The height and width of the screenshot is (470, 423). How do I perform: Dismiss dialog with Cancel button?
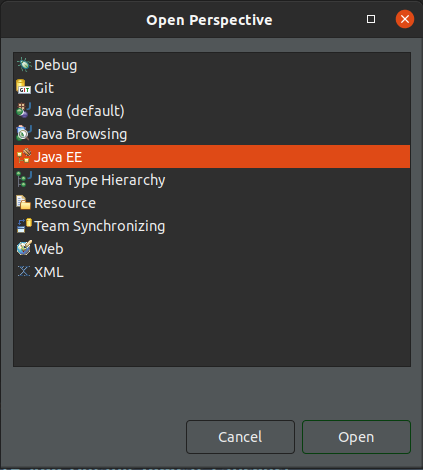pyautogui.click(x=240, y=437)
